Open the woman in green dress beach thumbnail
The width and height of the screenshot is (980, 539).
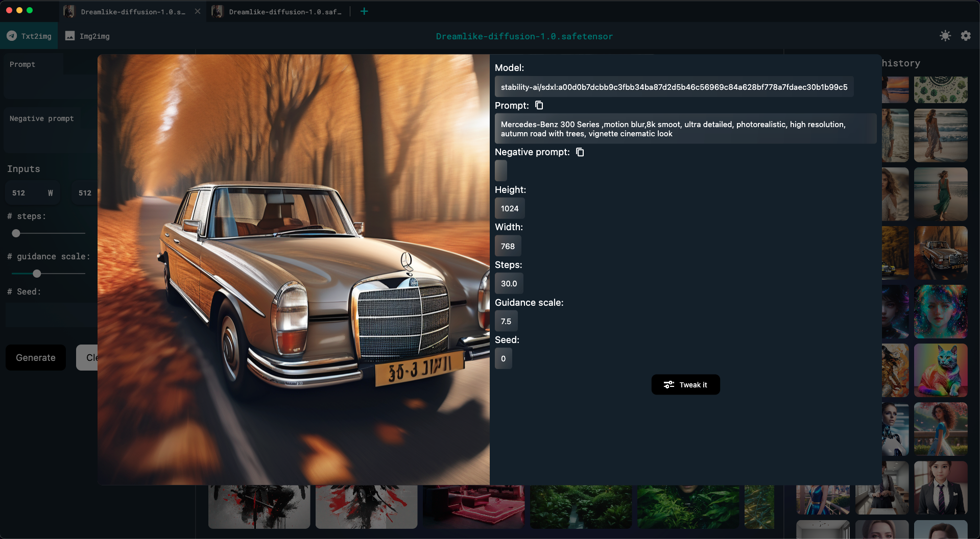click(941, 194)
